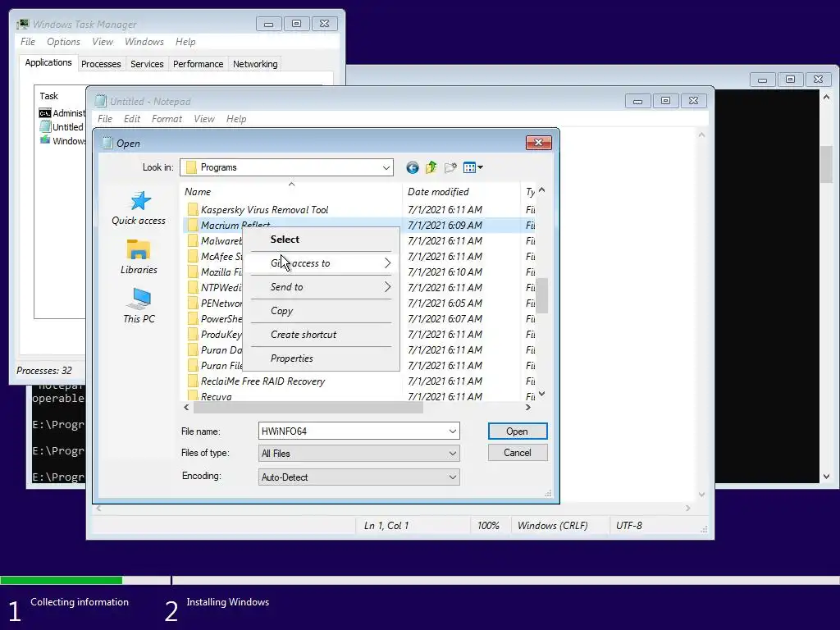Choose Select in the context menu
The width and height of the screenshot is (840, 630).
[x=321, y=240]
